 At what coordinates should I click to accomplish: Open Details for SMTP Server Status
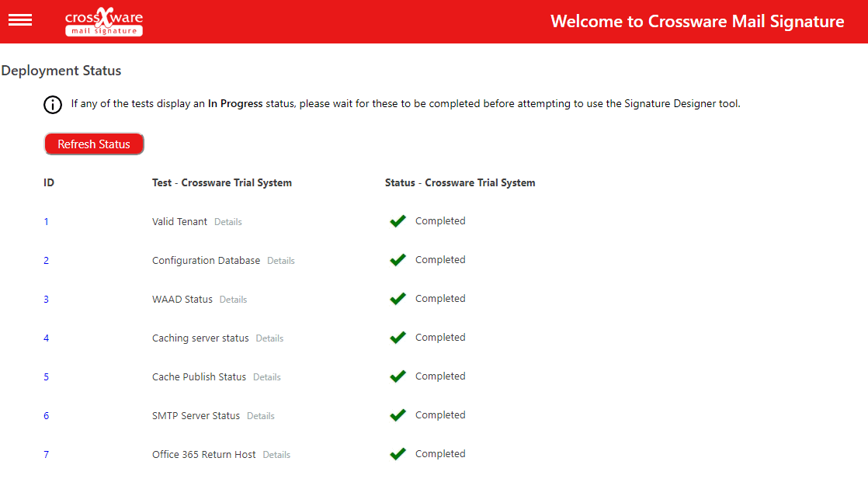click(x=260, y=415)
